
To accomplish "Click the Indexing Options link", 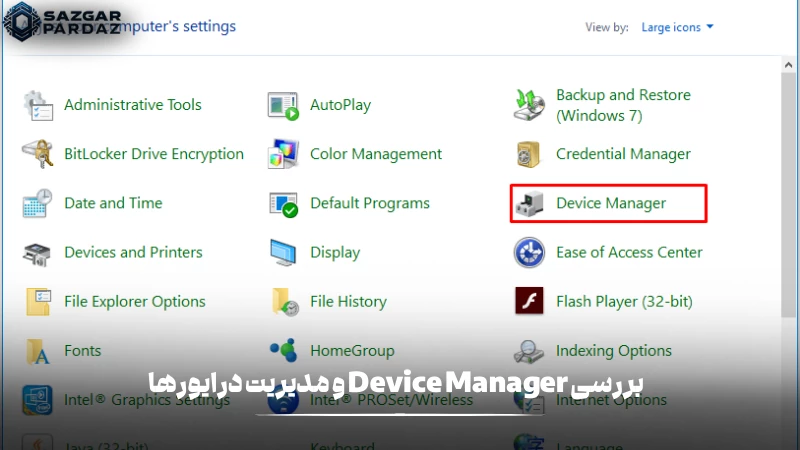I will coord(614,351).
